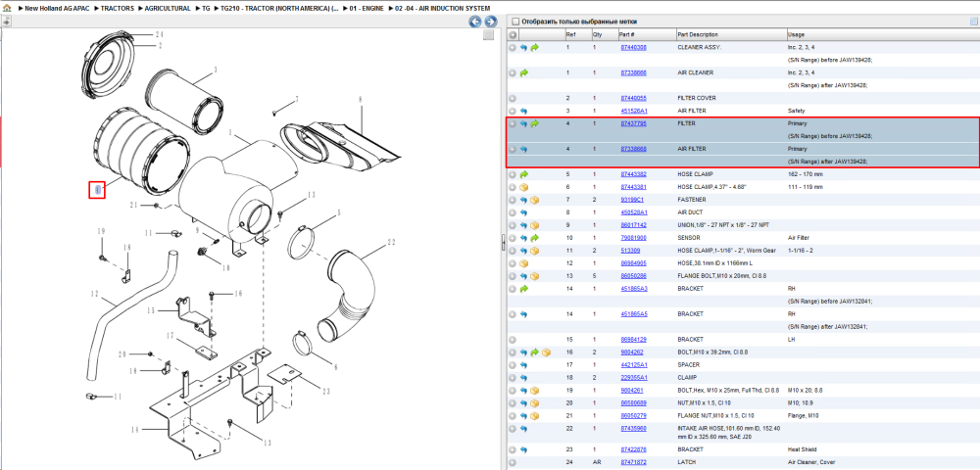Image resolution: width=980 pixels, height=470 pixels.
Task: Click blue arrow on AIR DUCT row
Action: pyautogui.click(x=523, y=212)
